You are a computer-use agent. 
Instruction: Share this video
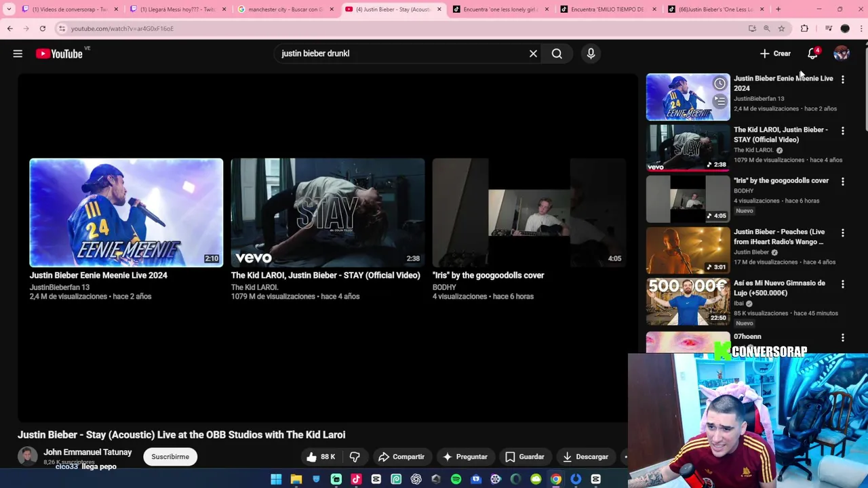401,457
